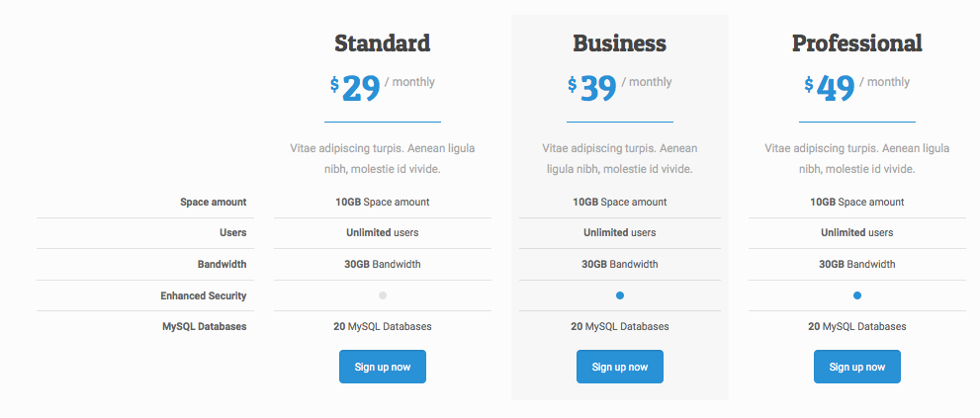Click Sign up now under Business plan
The image size is (980, 418).
619,367
